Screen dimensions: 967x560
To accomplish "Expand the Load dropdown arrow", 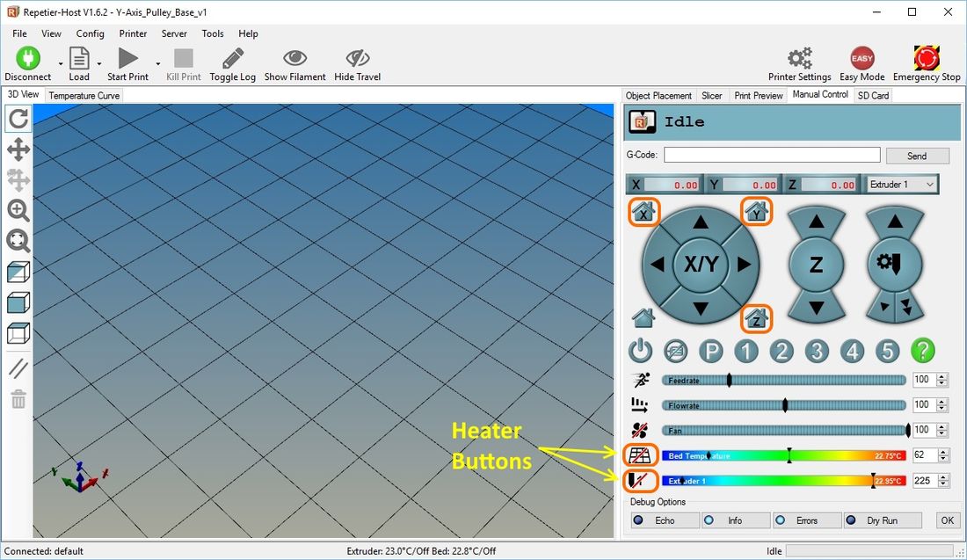I will (98, 63).
